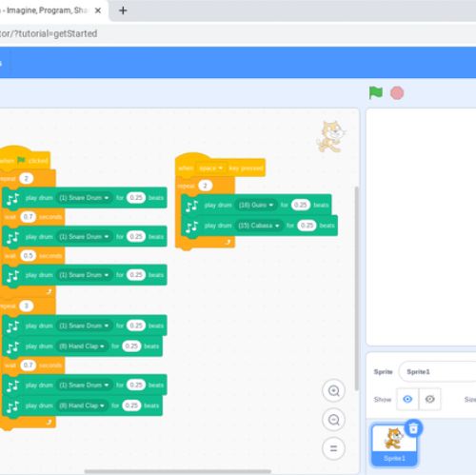The width and height of the screenshot is (476, 475).
Task: Click the wait 0.7 value in the repeat 2 loop
Action: (x=29, y=217)
